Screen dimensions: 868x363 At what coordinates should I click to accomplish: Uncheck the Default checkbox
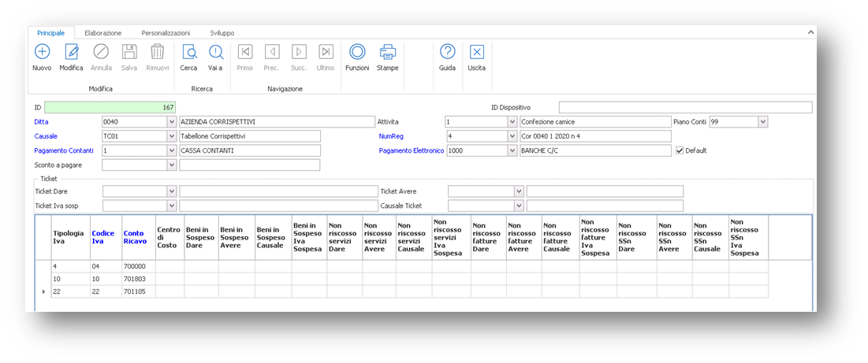click(680, 150)
